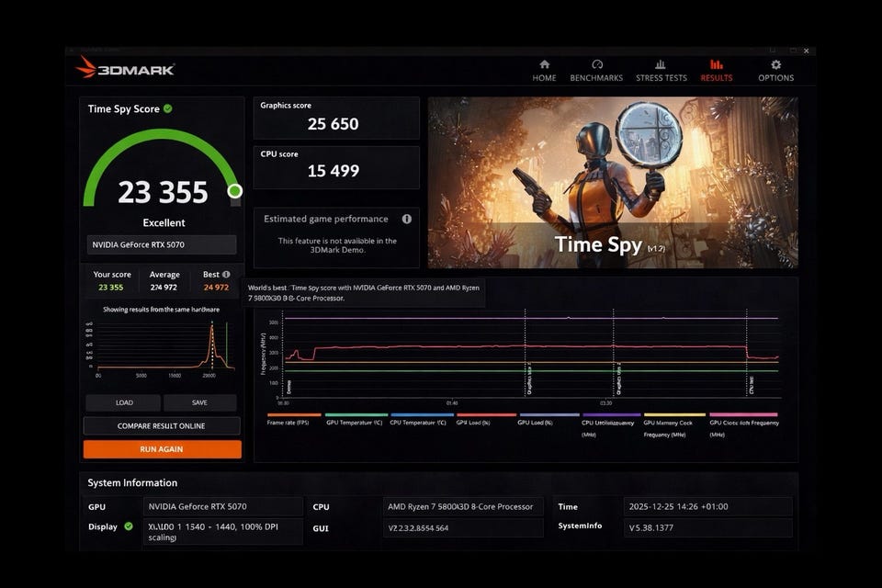This screenshot has height=588, width=882.
Task: Click the SystemInfo version V5.38.1377
Action: (x=707, y=527)
